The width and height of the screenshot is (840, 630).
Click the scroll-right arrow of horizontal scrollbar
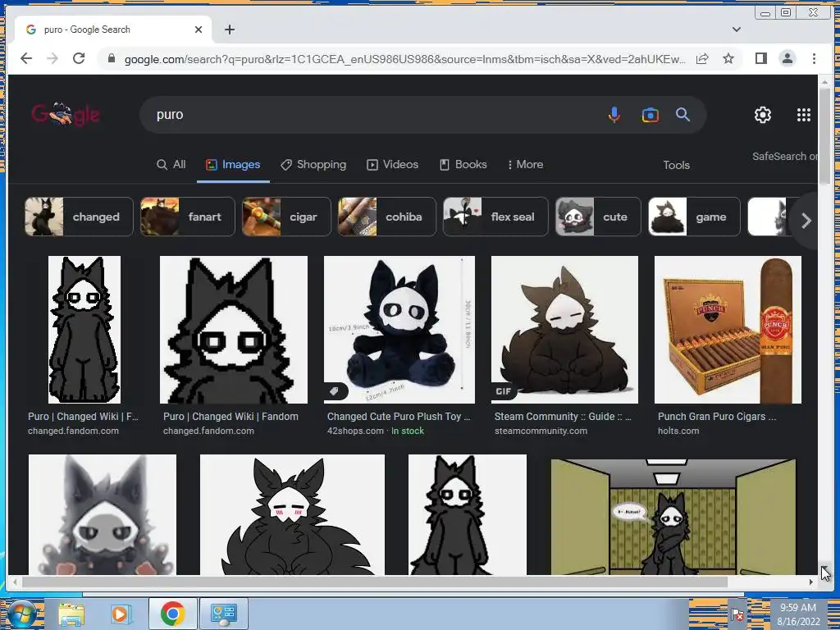(x=811, y=582)
